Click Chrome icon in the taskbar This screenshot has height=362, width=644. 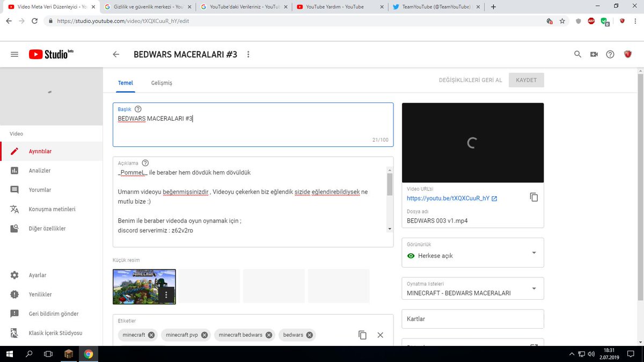(x=89, y=354)
